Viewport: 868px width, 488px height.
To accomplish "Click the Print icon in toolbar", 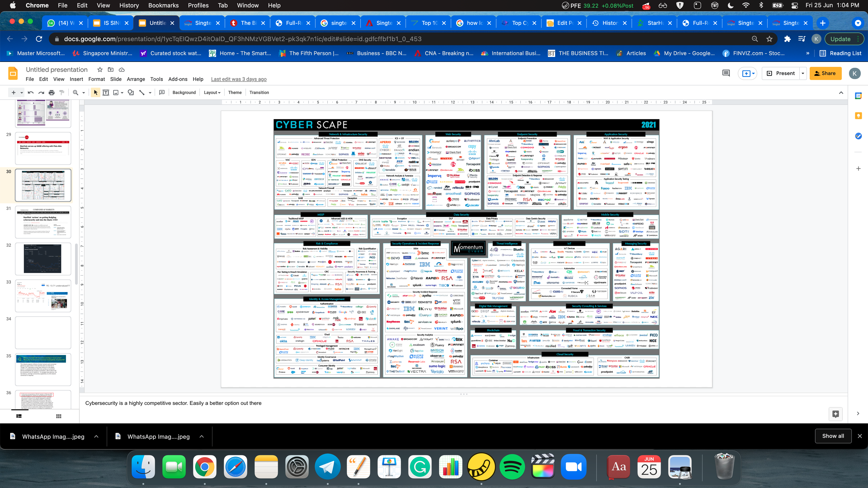I will pyautogui.click(x=52, y=92).
